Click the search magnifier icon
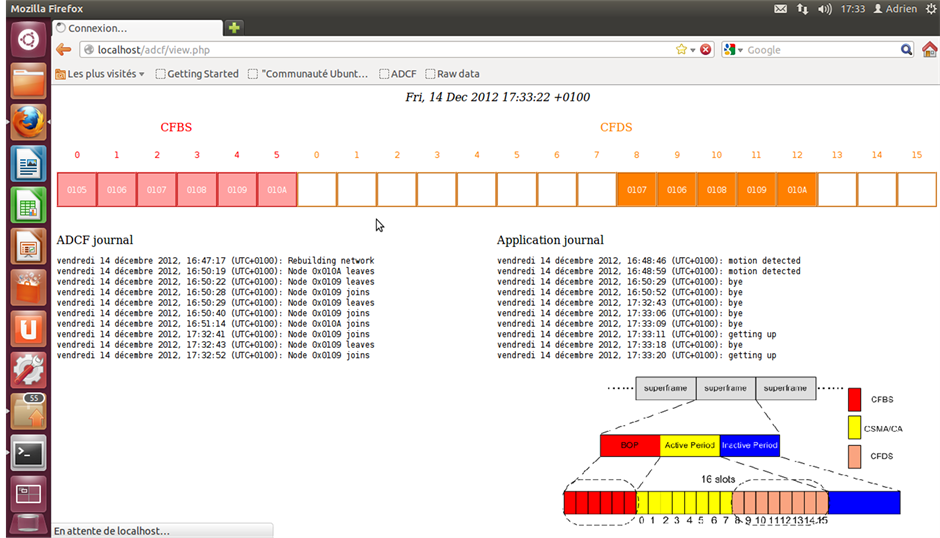The height and width of the screenshot is (538, 940). (x=906, y=49)
